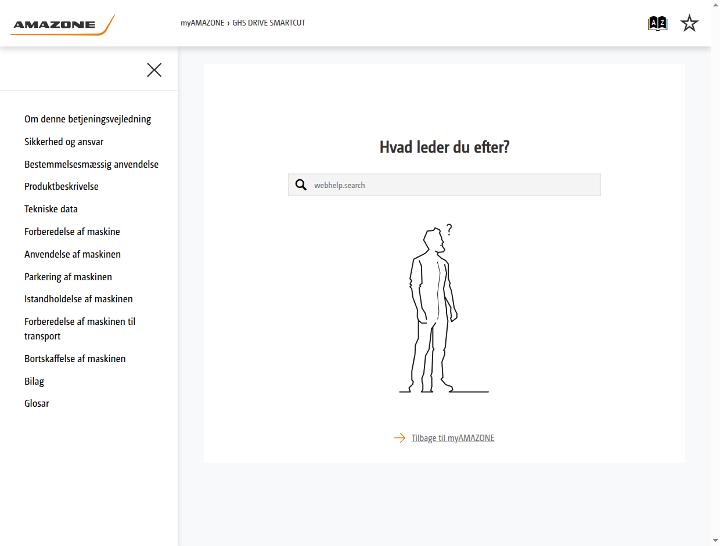The width and height of the screenshot is (720, 546).
Task: Open Istandholdelse af maskinen chapter
Action: tap(79, 299)
